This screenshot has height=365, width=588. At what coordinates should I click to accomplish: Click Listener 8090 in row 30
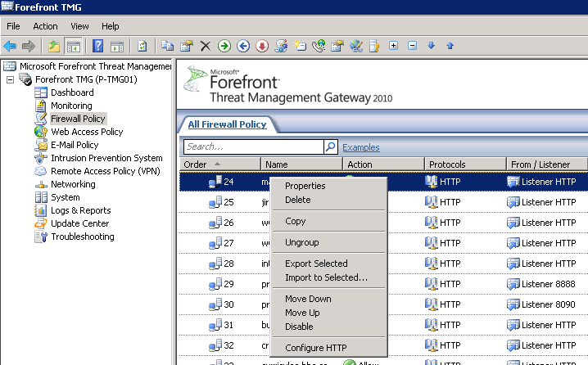pyautogui.click(x=548, y=304)
